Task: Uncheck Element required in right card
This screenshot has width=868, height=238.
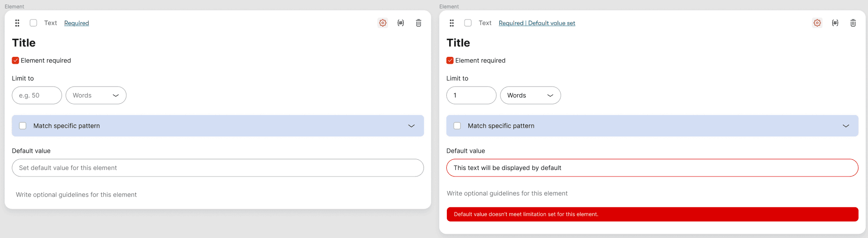Action: click(x=450, y=61)
